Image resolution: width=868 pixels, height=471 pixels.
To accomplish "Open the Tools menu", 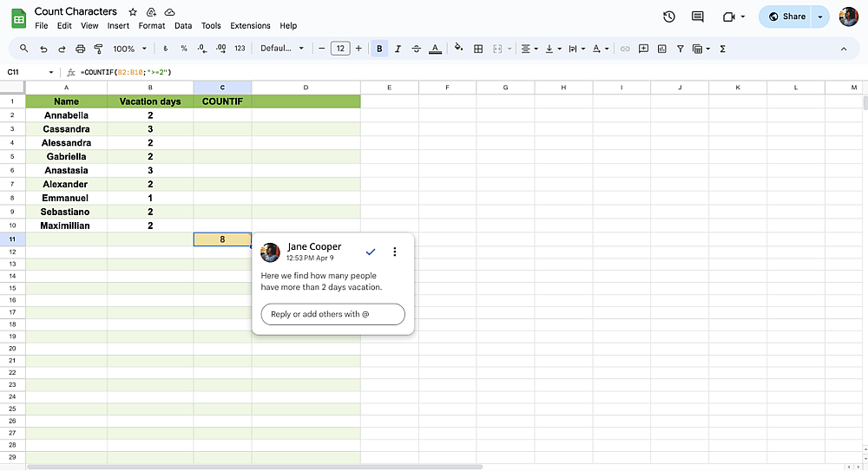I will pyautogui.click(x=211, y=25).
